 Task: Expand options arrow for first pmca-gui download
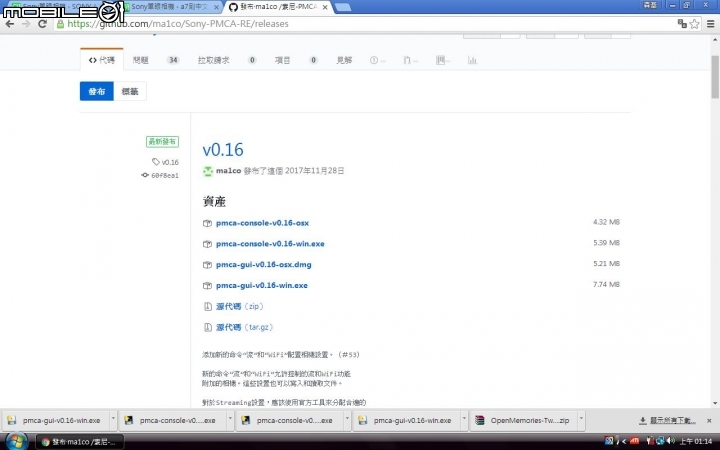(x=113, y=420)
